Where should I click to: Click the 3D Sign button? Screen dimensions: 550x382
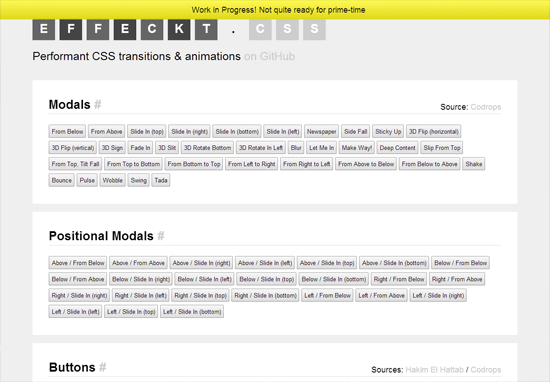click(x=112, y=148)
